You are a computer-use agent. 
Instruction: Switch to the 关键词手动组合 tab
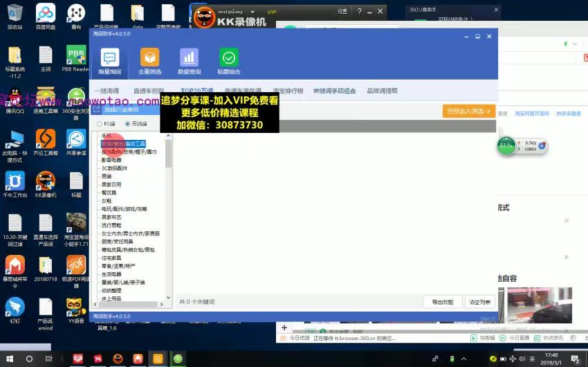(x=335, y=91)
